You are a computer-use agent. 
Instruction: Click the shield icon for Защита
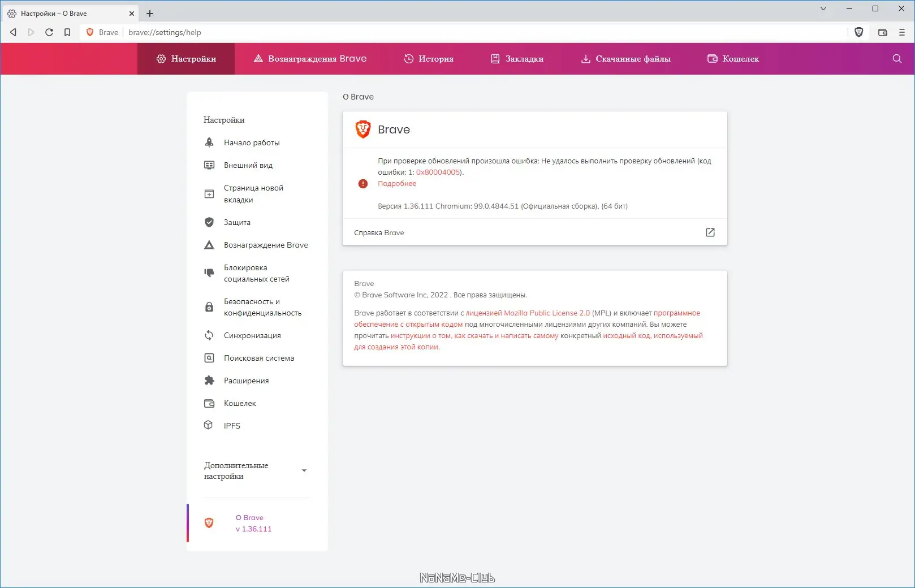[209, 222]
